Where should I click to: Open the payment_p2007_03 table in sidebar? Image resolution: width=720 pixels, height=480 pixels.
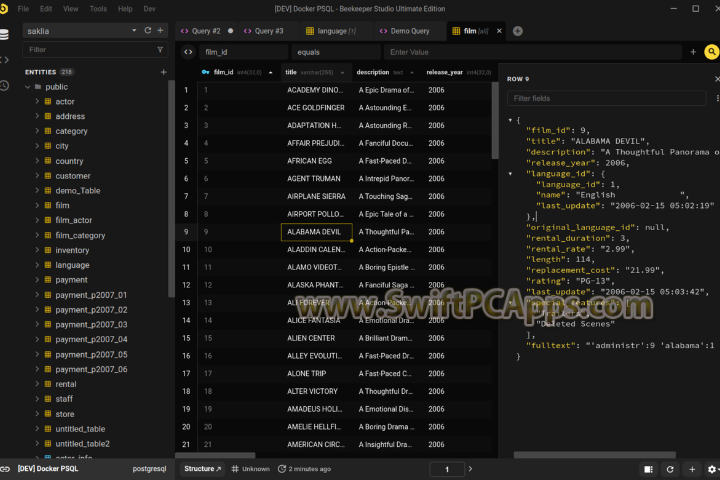(x=91, y=325)
